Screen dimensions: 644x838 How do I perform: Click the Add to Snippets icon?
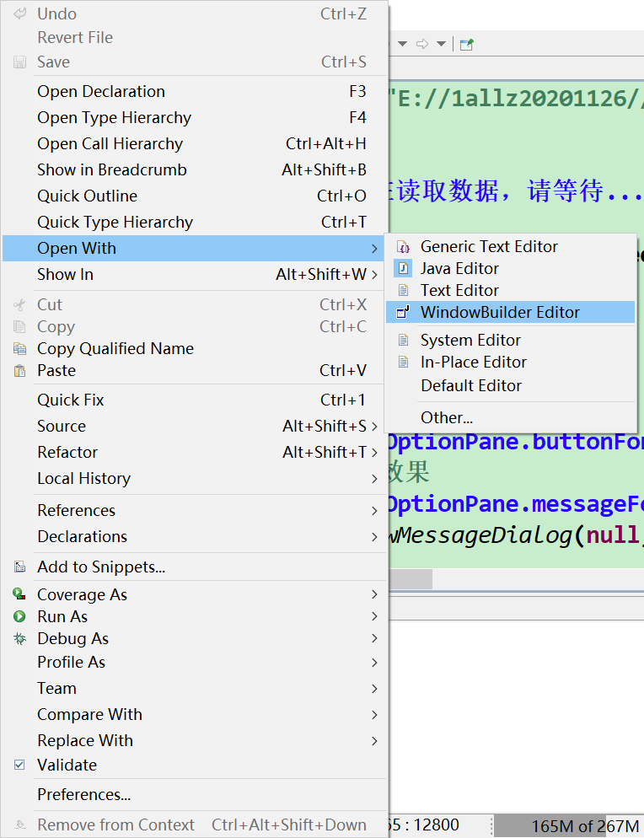[19, 567]
